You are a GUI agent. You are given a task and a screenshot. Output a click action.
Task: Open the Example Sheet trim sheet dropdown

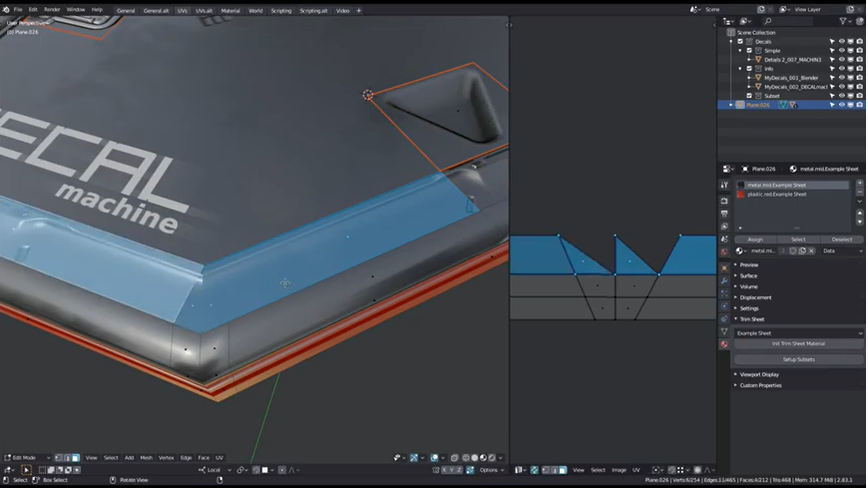tap(799, 333)
